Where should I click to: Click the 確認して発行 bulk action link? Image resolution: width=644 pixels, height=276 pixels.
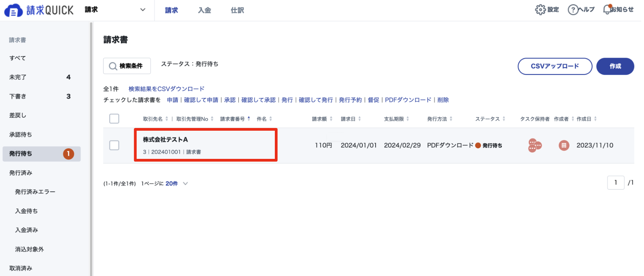pos(316,100)
